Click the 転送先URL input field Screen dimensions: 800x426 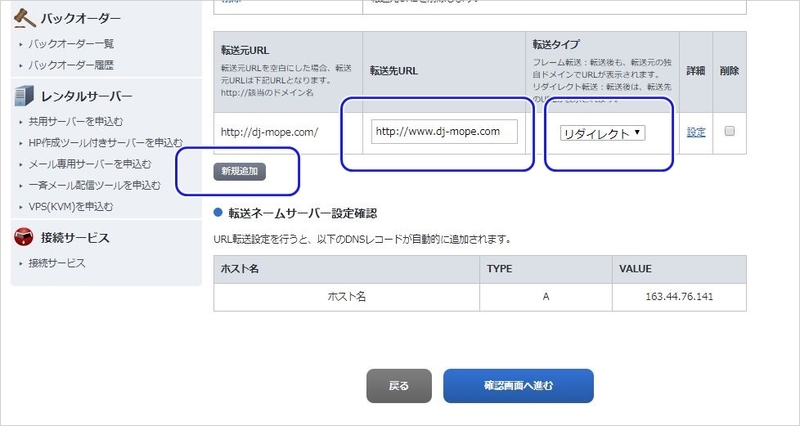444,132
